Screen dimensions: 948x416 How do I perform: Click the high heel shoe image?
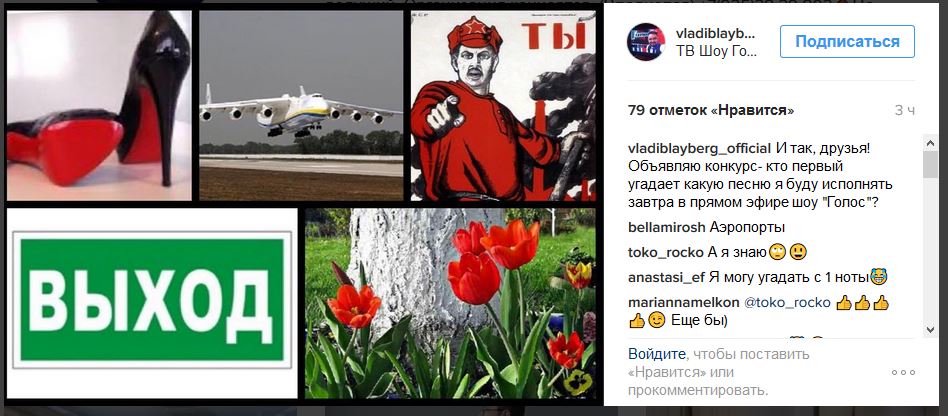[99, 105]
